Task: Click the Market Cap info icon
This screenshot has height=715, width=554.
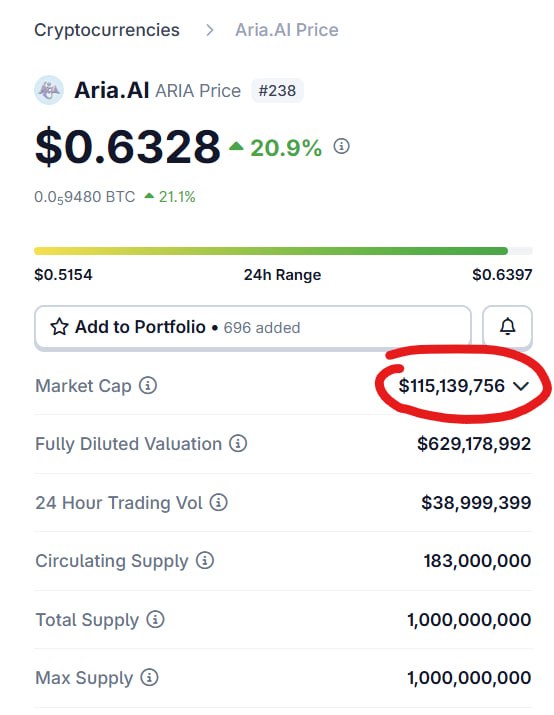Action: coord(148,385)
